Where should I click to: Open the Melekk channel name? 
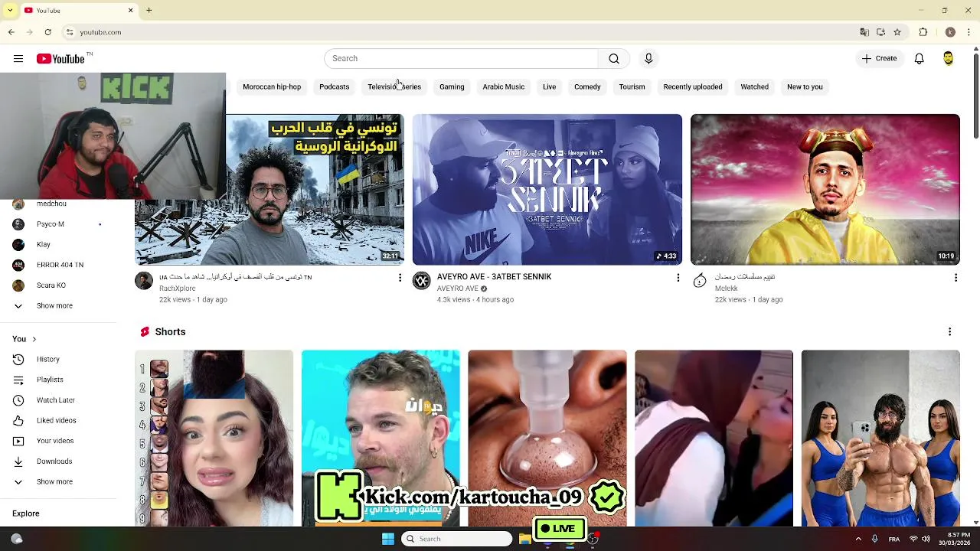tap(727, 289)
